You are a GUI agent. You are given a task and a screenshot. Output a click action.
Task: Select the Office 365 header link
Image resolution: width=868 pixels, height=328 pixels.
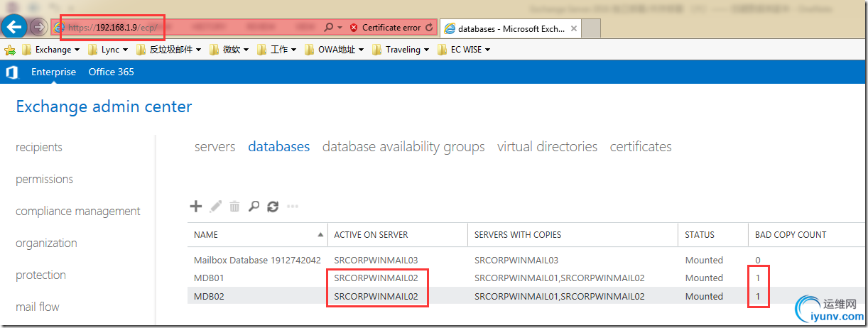111,72
